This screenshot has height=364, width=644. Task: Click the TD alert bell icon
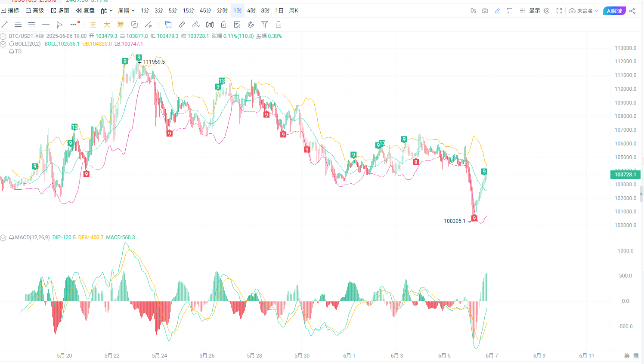click(12, 52)
